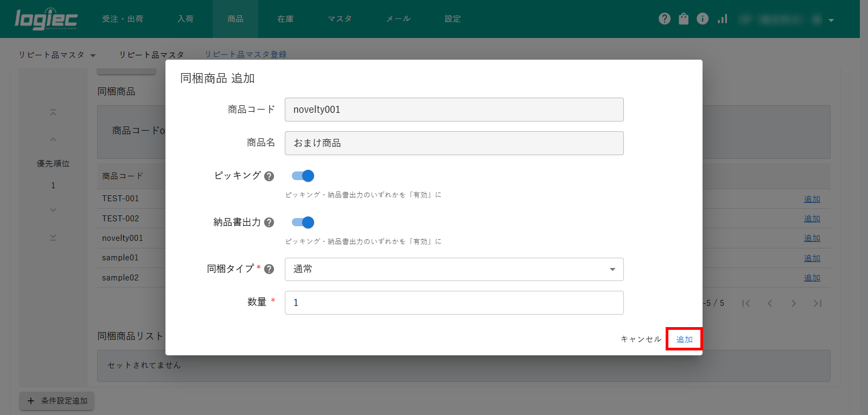Toggle the ピッキング switch off
The image size is (868, 415).
[303, 176]
